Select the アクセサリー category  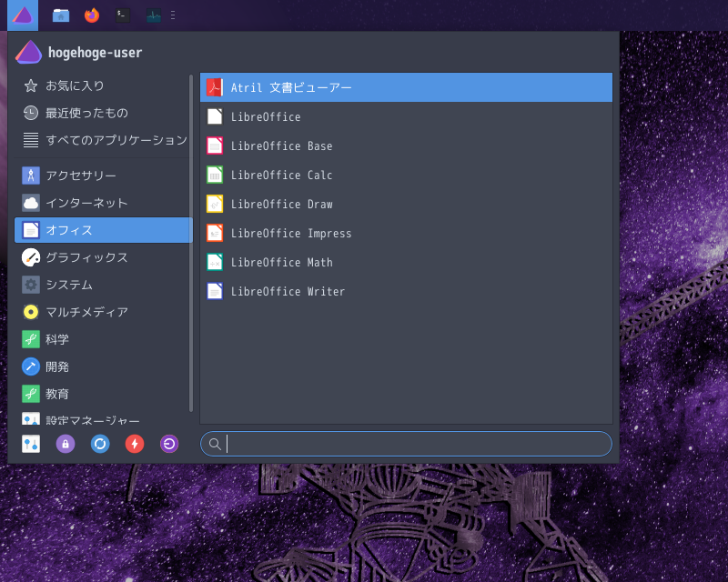point(102,176)
